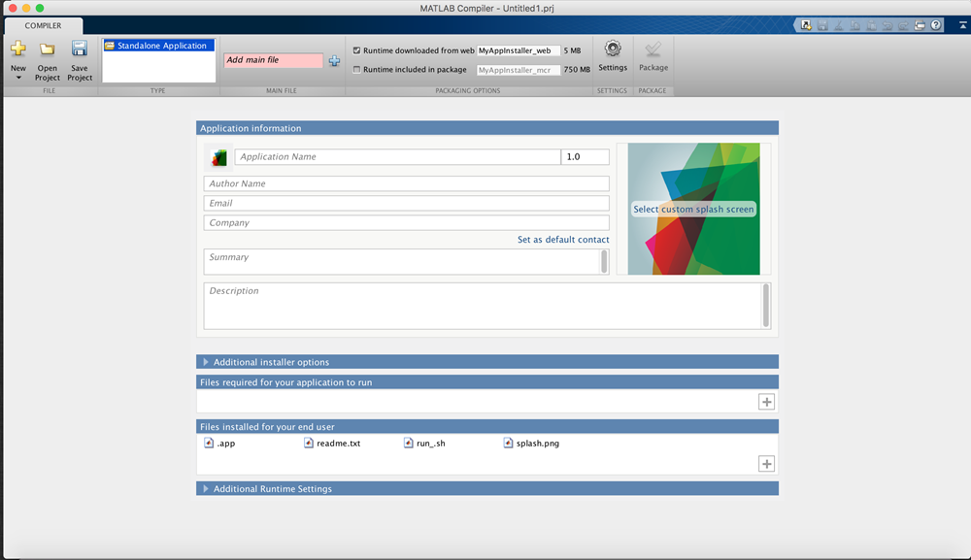Select the readme.txt file

332,443
